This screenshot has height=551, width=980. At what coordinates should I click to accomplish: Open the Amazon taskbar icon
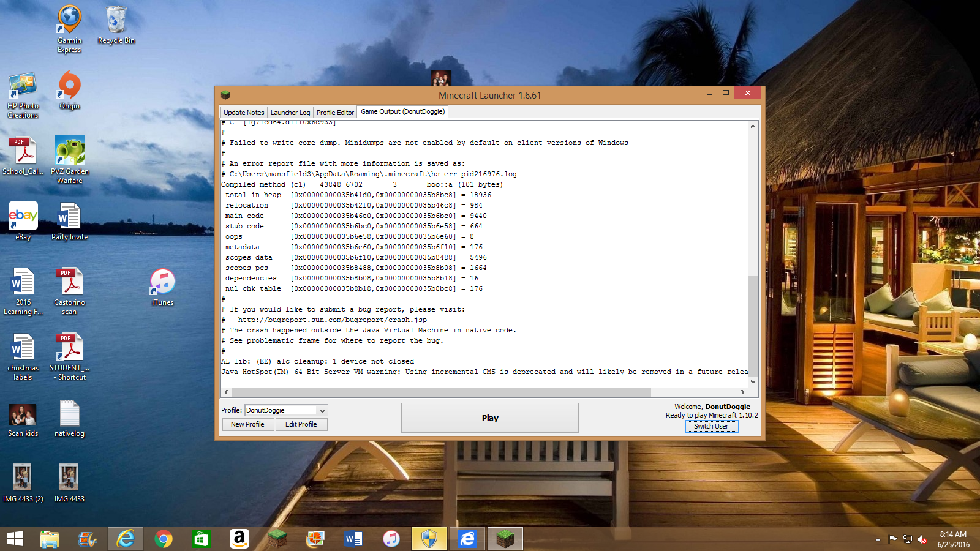click(x=239, y=539)
